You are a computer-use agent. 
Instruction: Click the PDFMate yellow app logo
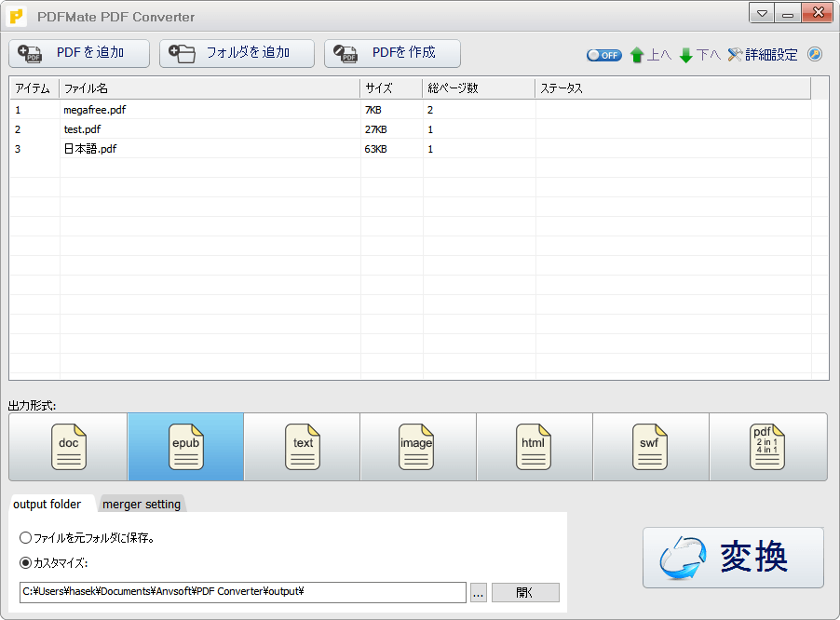[17, 17]
